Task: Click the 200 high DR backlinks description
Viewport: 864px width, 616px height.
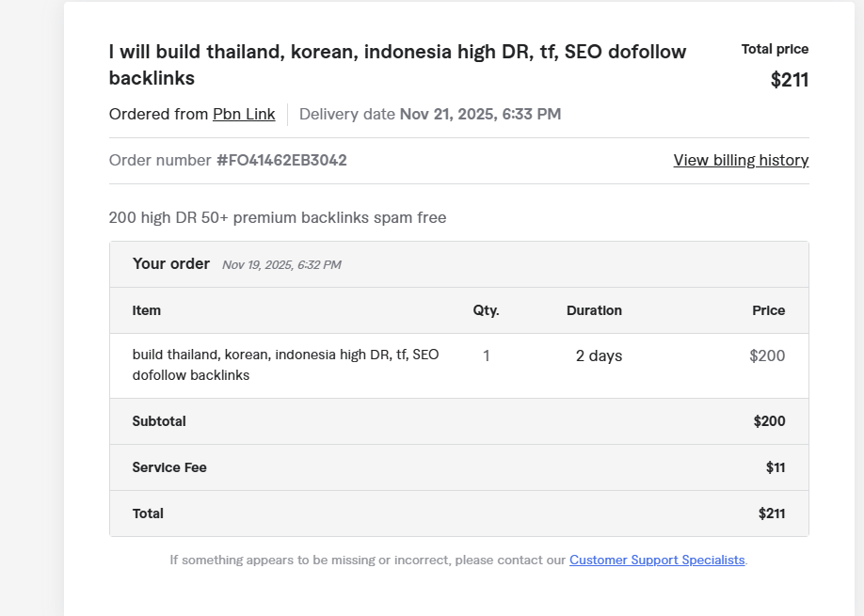Action: pos(278,218)
